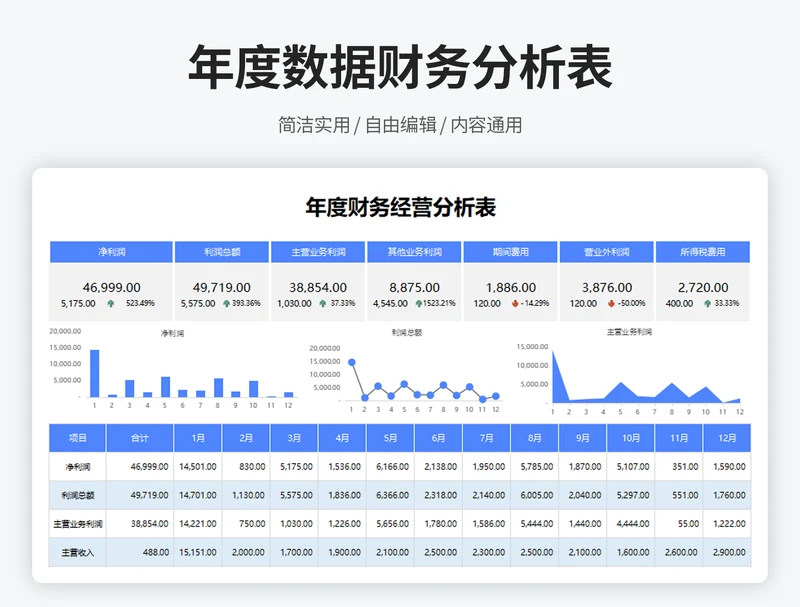Click the 7月 column header
This screenshot has height=607, width=800.
(x=486, y=438)
